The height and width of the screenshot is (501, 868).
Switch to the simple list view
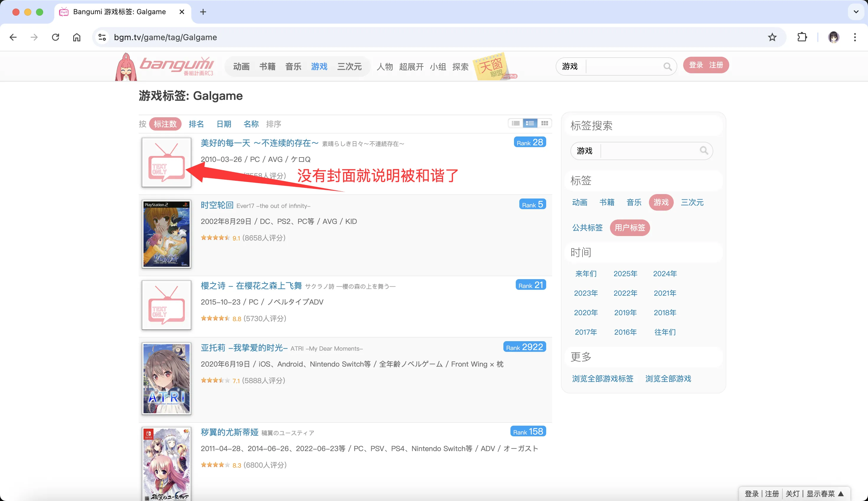click(x=515, y=123)
